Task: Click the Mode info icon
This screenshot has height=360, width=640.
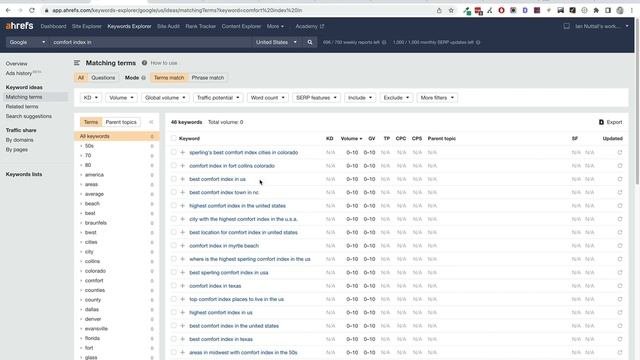Action: tap(144, 78)
